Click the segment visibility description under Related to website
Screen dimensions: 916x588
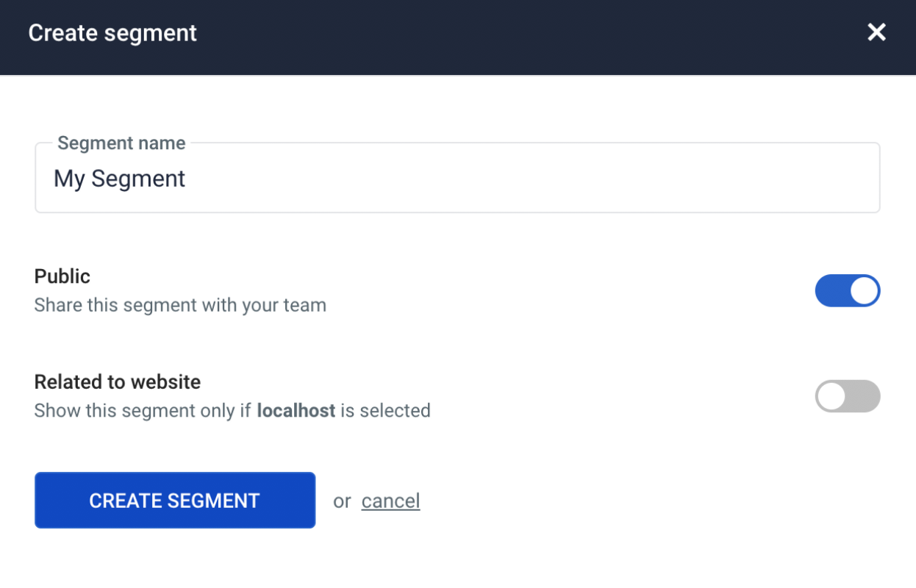click(x=232, y=410)
